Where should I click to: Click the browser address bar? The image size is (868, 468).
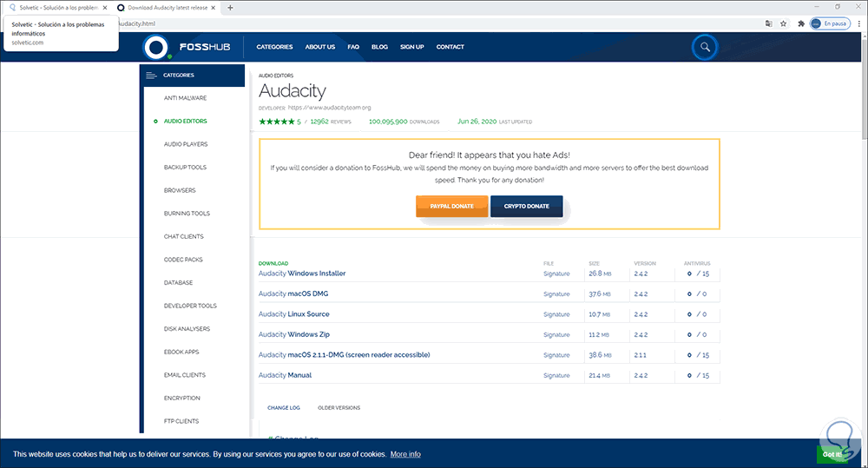pyautogui.click(x=437, y=23)
